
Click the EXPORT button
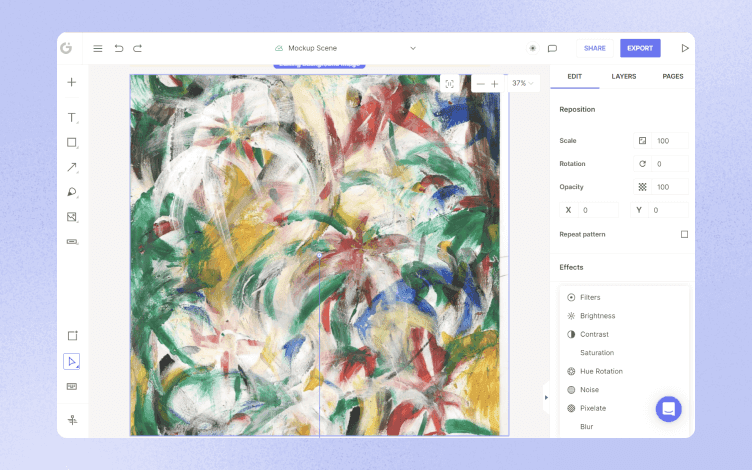(640, 48)
